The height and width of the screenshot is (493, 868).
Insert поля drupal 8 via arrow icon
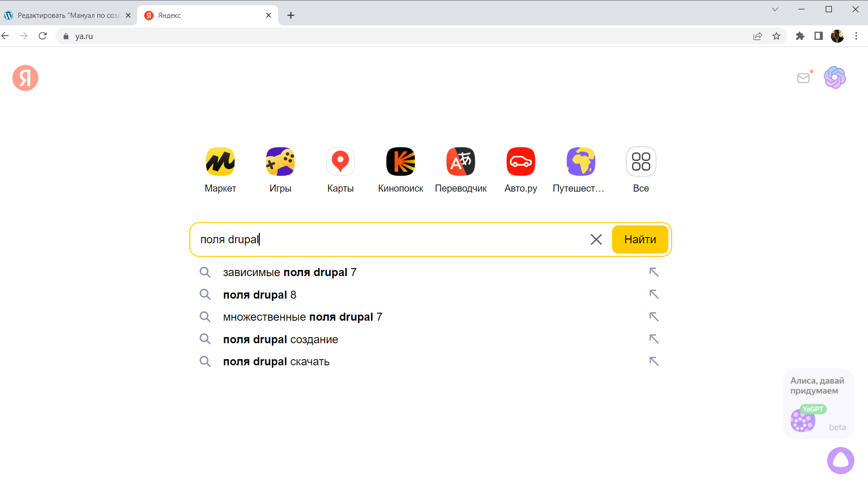coord(654,294)
